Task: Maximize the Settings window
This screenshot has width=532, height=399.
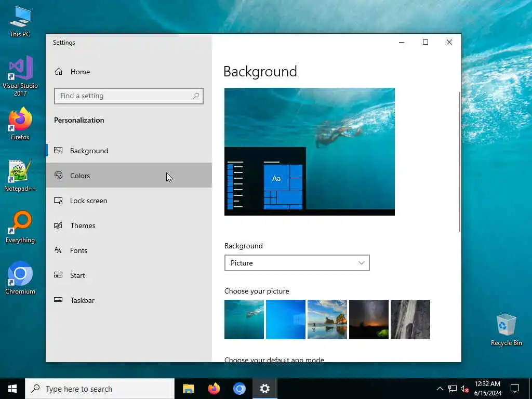Action: point(425,42)
